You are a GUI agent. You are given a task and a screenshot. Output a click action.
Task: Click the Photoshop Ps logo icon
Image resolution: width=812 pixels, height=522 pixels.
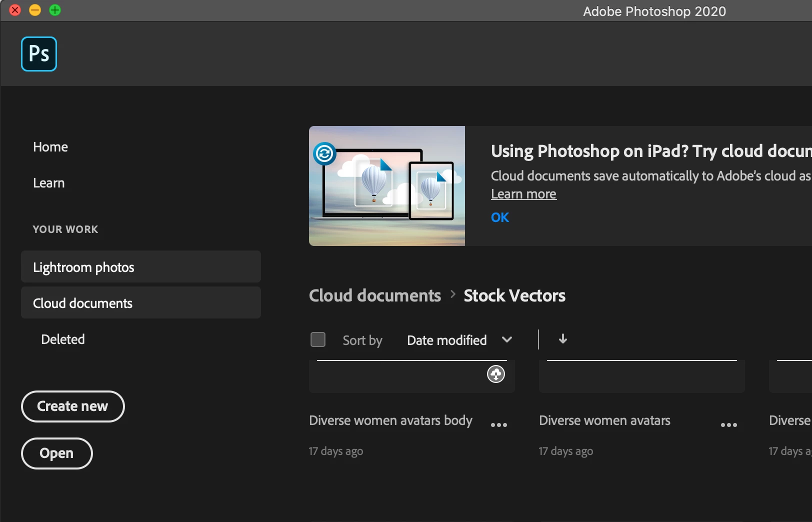coord(39,54)
